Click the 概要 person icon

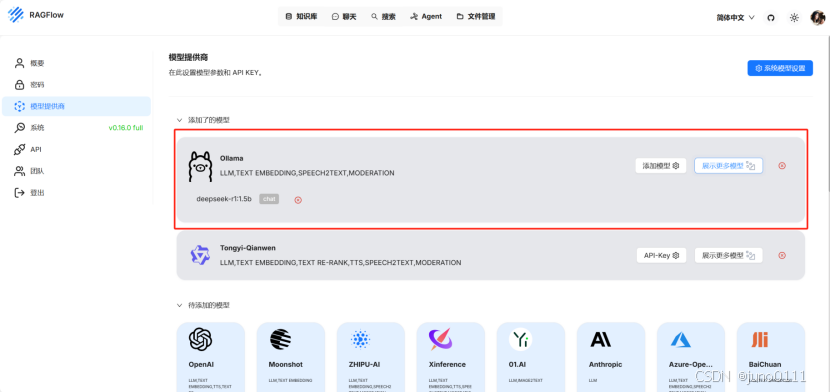(20, 63)
